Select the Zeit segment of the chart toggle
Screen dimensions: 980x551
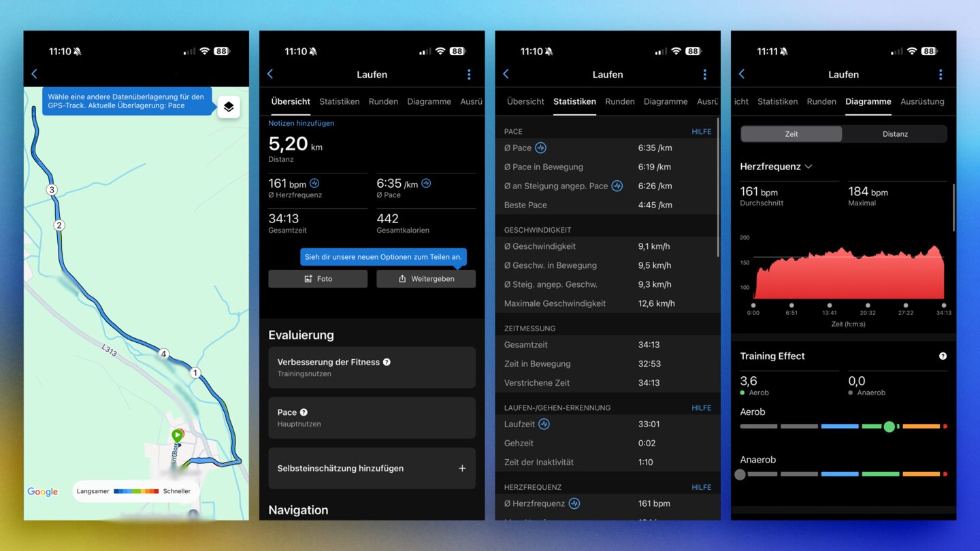(x=791, y=134)
